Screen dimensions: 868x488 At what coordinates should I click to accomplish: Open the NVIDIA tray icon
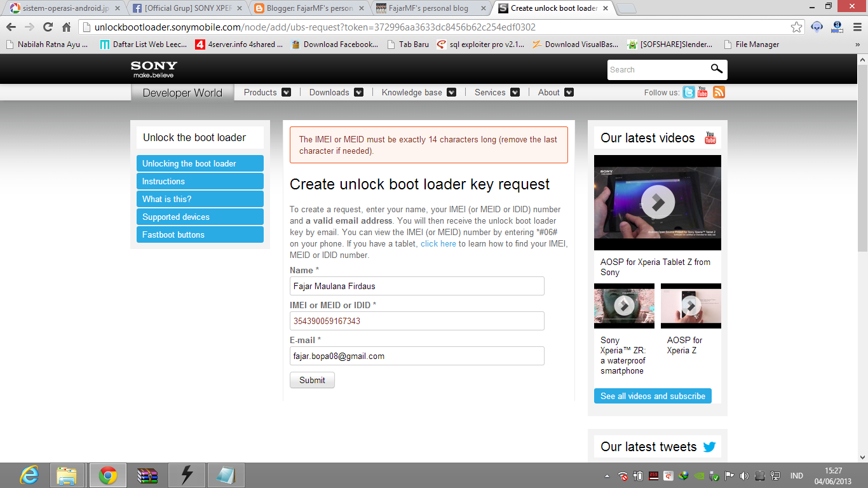click(x=699, y=476)
